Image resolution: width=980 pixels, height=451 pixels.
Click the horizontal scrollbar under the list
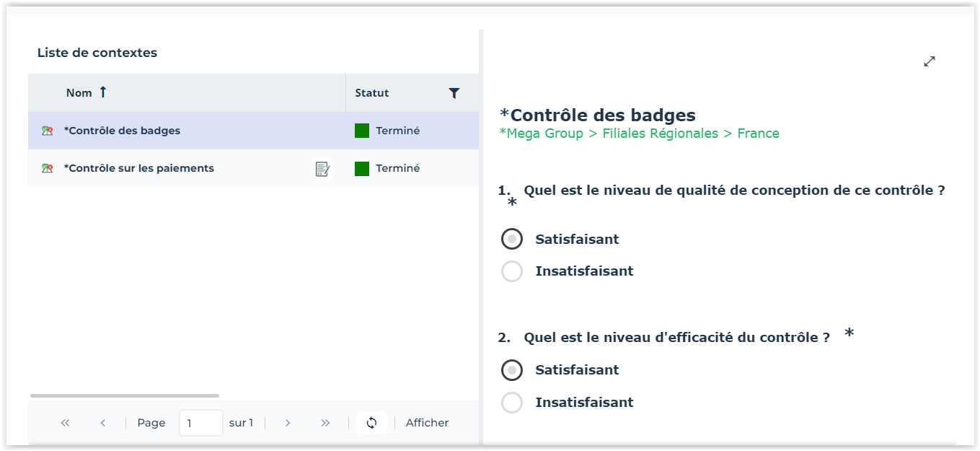pyautogui.click(x=124, y=395)
